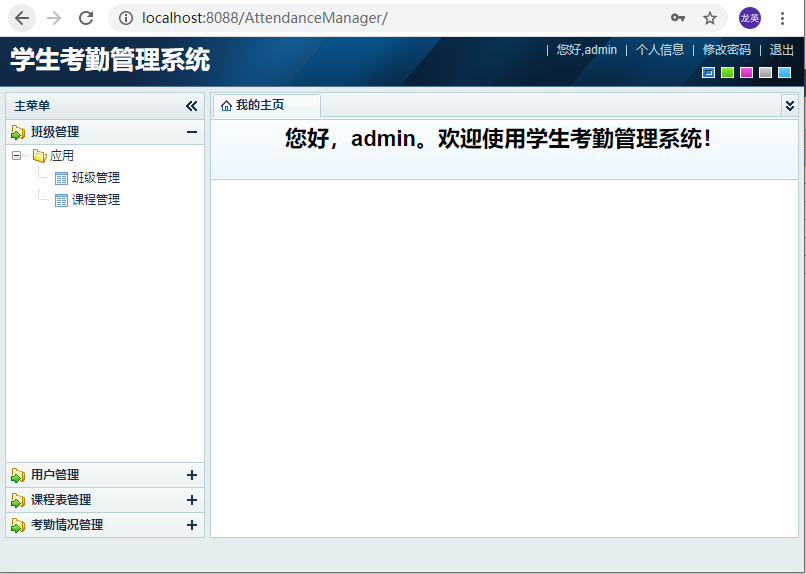Reload the AttendanceManager page
The image size is (806, 574).
(x=86, y=18)
